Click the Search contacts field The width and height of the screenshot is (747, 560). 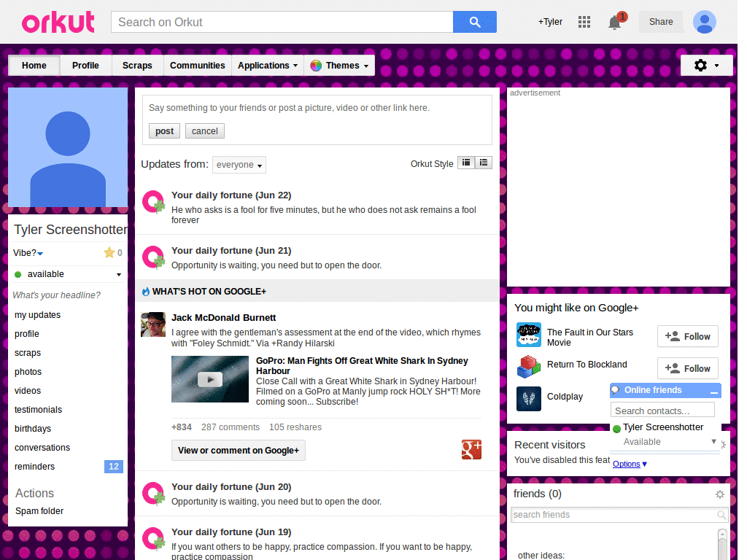(x=662, y=411)
